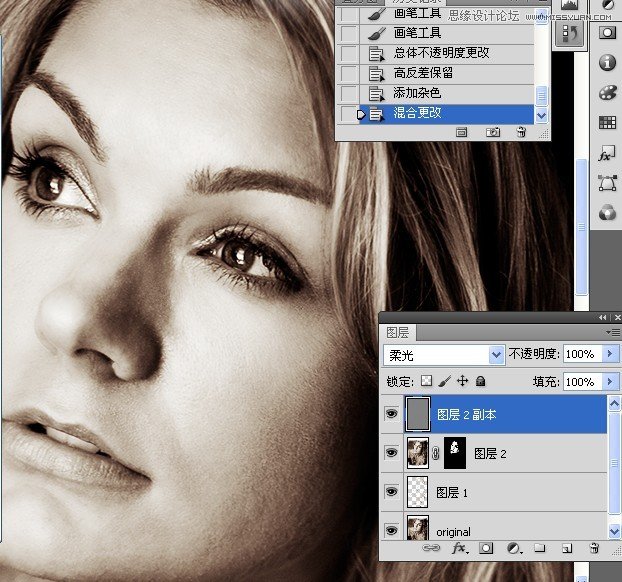Select the 图层 2 副本 layer name

(466, 415)
